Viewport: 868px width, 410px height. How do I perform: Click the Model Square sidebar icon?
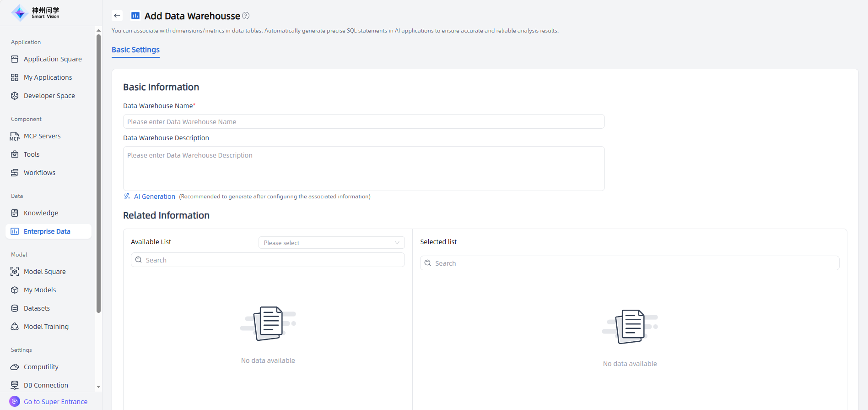coord(15,272)
